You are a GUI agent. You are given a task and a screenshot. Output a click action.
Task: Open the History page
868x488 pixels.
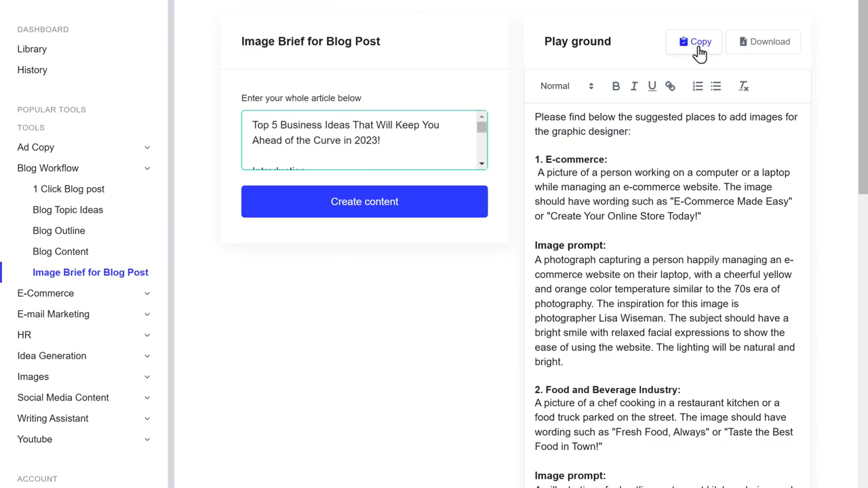pyautogui.click(x=32, y=70)
